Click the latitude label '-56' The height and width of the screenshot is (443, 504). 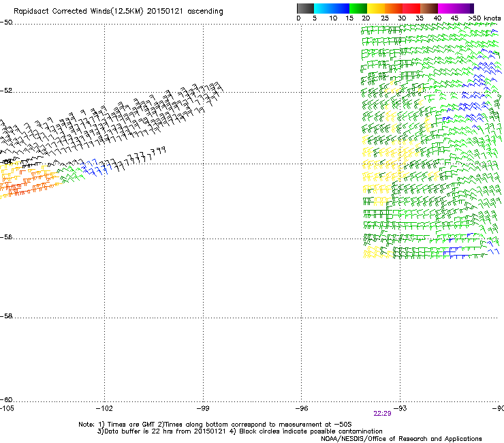coord(6,237)
